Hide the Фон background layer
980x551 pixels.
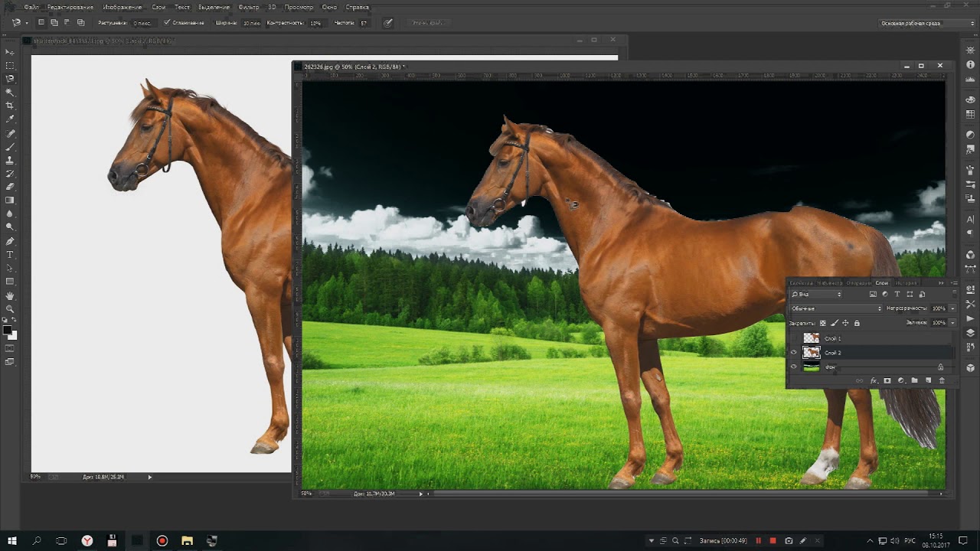[794, 367]
